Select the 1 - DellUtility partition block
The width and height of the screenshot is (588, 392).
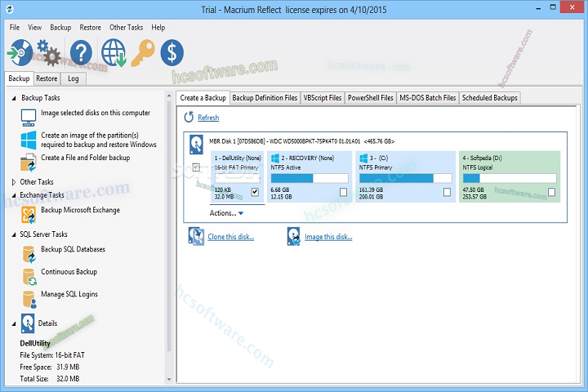click(238, 176)
